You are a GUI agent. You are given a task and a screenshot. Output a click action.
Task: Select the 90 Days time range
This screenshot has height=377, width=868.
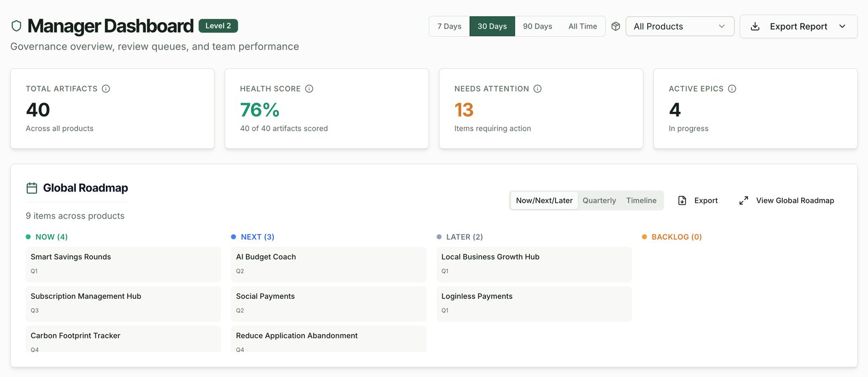pos(538,26)
